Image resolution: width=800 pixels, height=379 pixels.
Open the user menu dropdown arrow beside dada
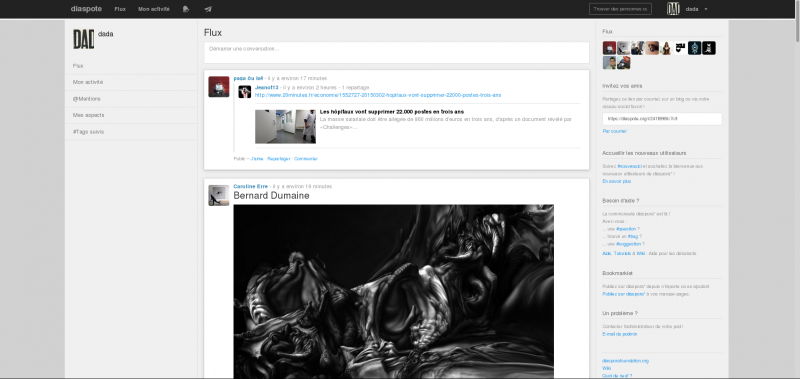706,9
